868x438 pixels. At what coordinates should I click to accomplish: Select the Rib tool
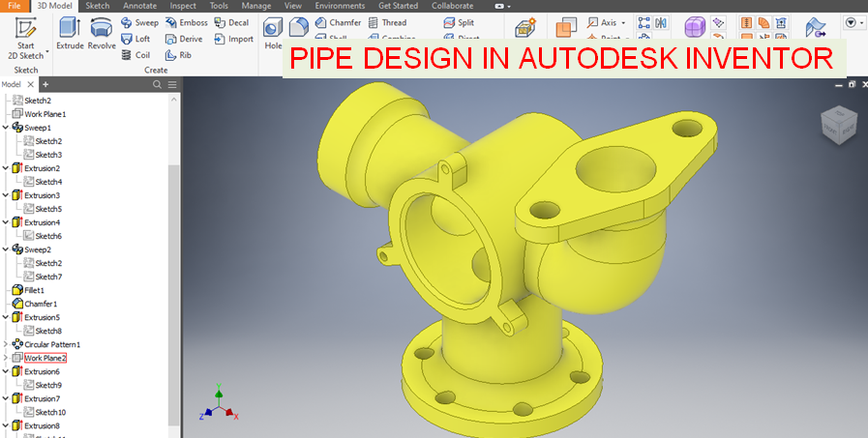[178, 55]
